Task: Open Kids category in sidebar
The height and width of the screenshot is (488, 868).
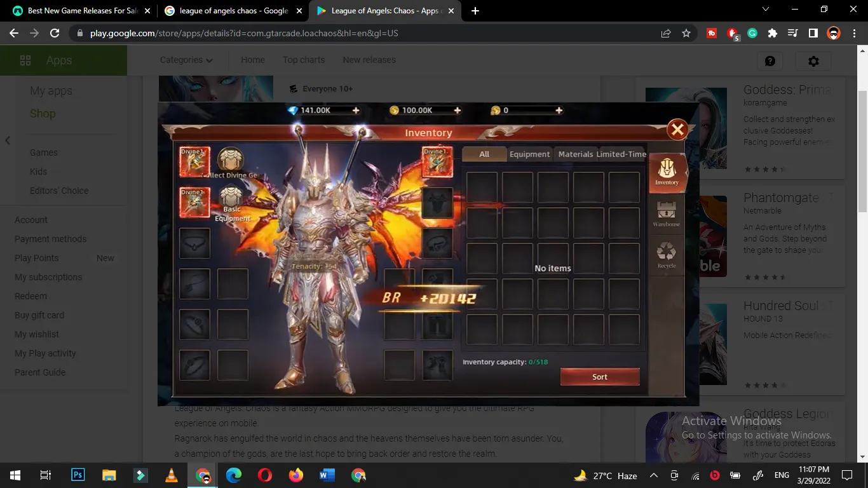Action: click(38, 172)
